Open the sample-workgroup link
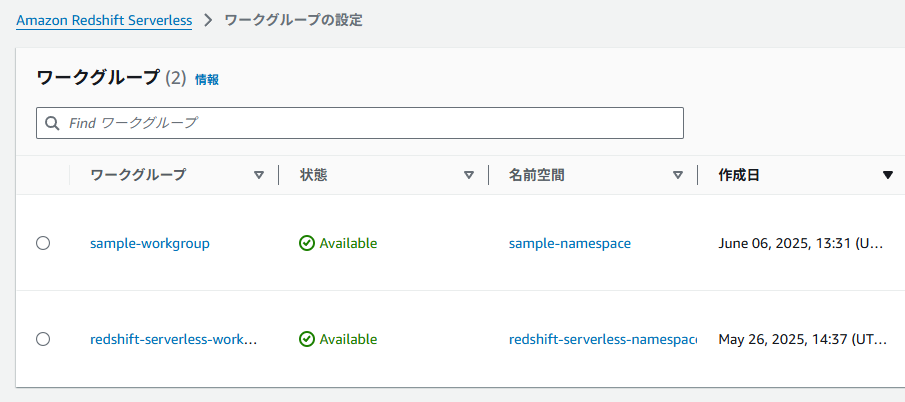 [x=150, y=243]
